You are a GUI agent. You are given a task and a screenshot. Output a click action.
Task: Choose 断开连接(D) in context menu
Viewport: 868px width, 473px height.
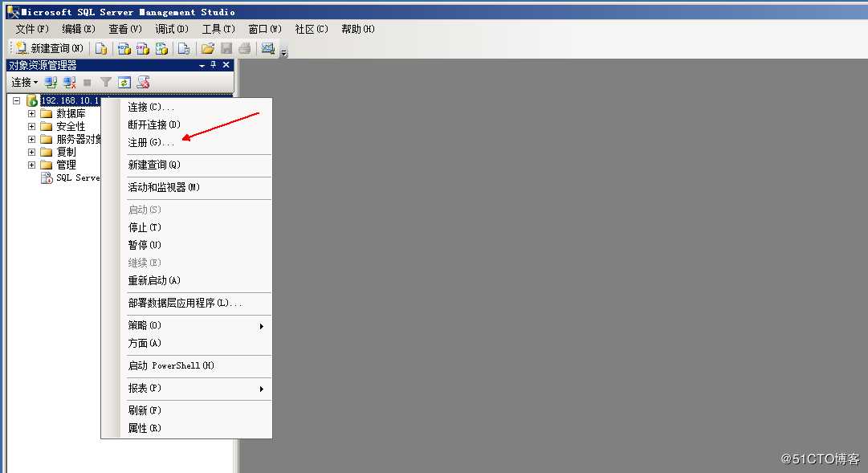pyautogui.click(x=186, y=124)
